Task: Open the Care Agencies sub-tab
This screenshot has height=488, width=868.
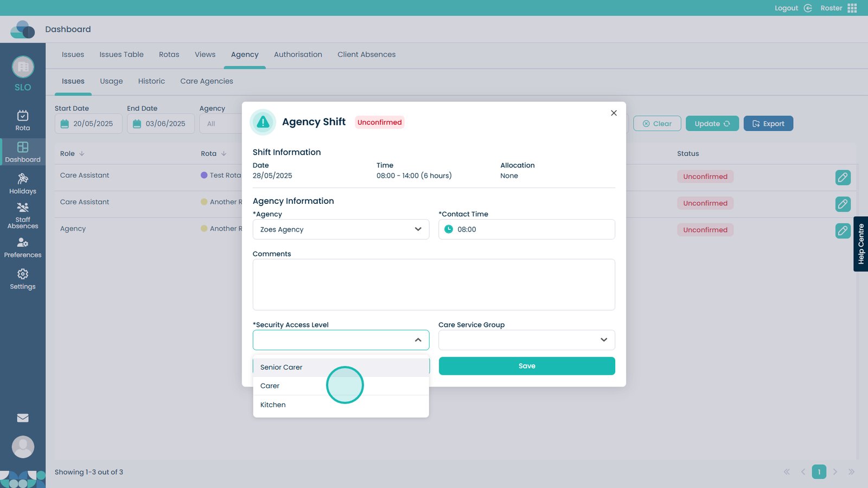Action: (206, 81)
